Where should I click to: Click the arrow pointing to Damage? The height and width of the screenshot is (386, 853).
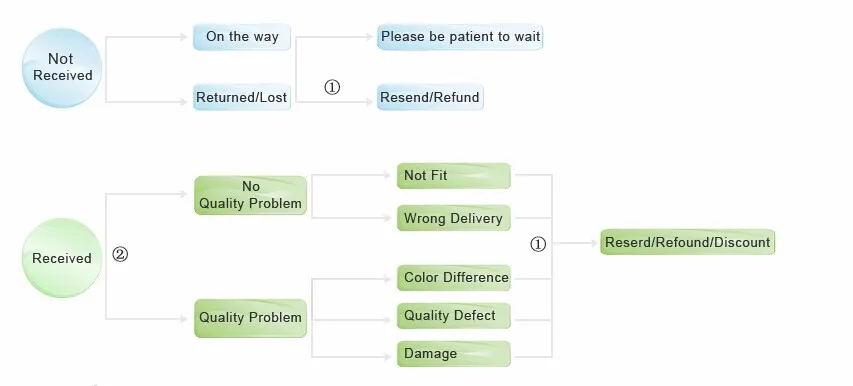tap(387, 357)
